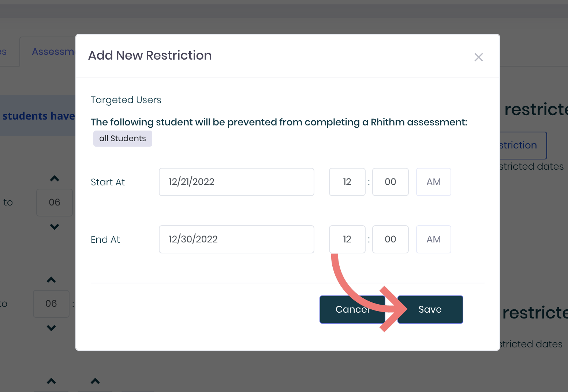Click the Start At label
The height and width of the screenshot is (392, 568).
[x=108, y=182]
